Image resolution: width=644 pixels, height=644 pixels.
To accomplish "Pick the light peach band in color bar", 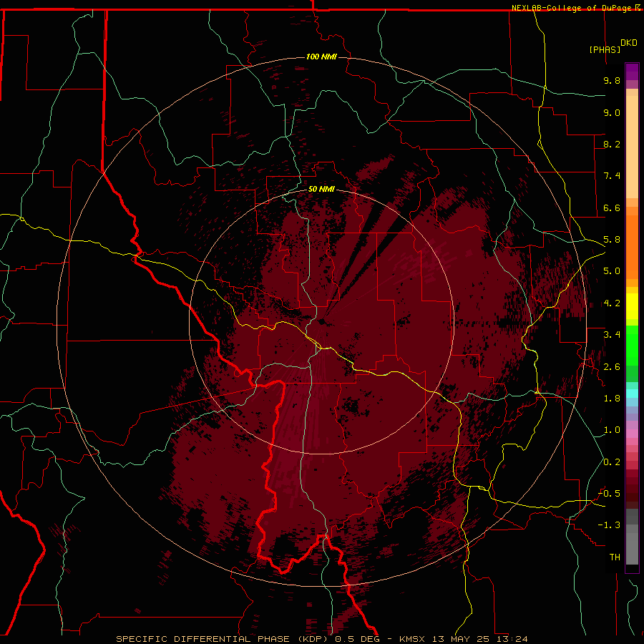I will pos(632,147).
